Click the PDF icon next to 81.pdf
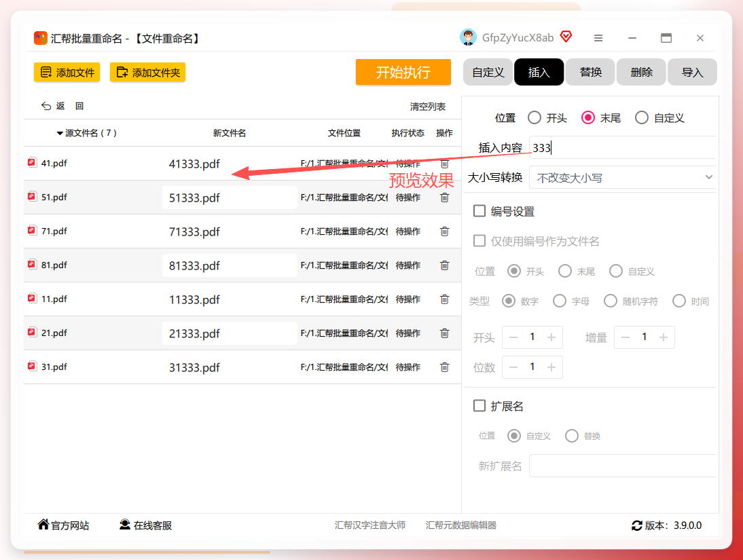This screenshot has height=560, width=743. tap(32, 264)
